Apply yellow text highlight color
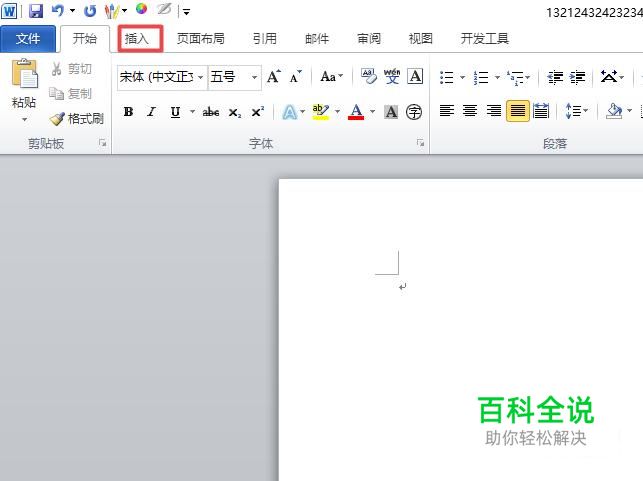 point(320,112)
